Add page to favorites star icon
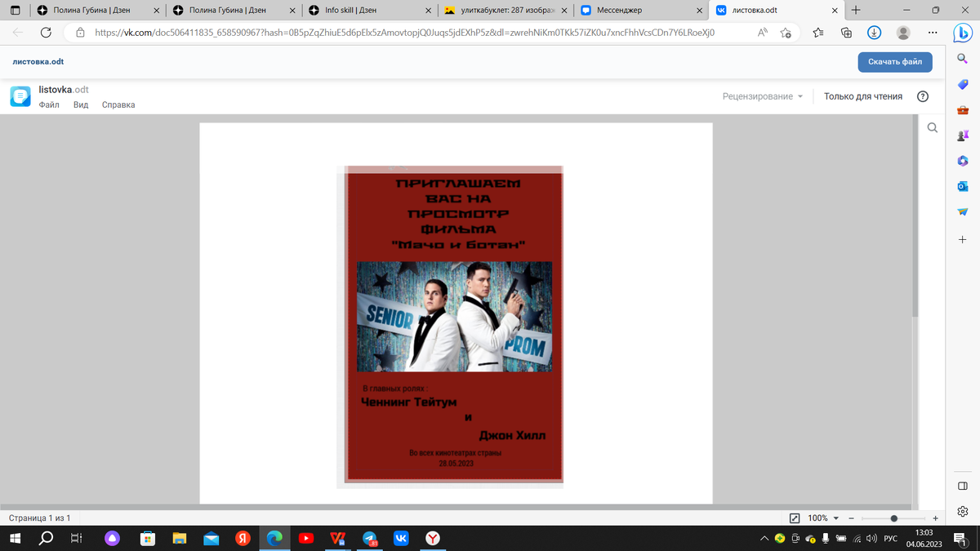The image size is (980, 551). point(786,33)
